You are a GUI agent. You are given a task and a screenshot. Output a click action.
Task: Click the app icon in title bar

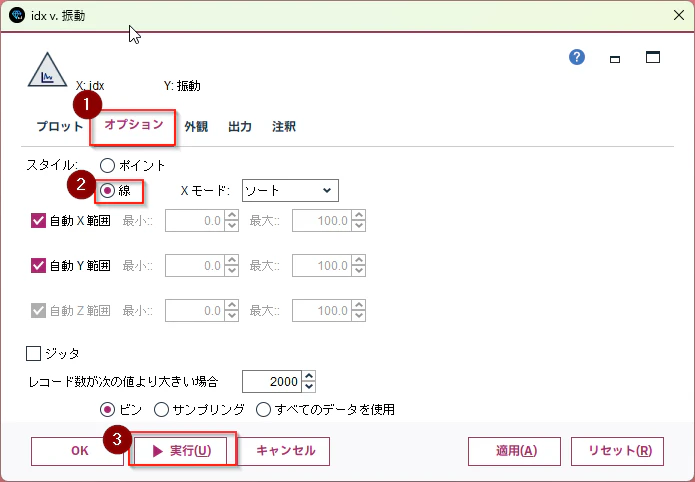tap(17, 16)
